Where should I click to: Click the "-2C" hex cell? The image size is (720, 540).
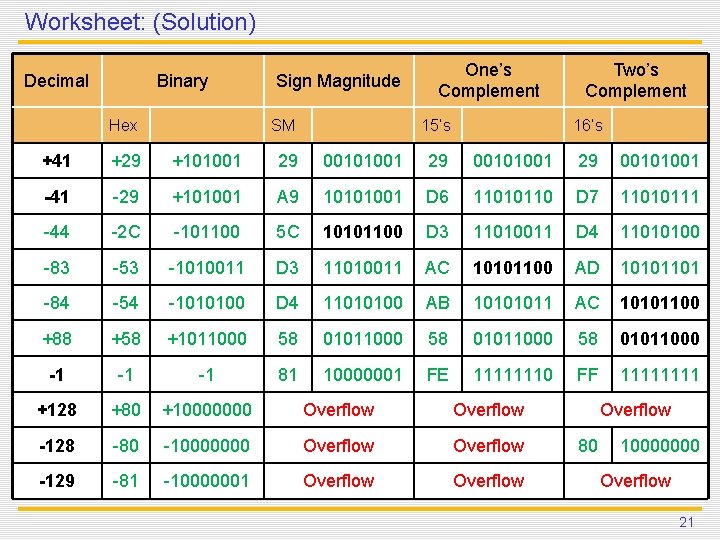(x=126, y=231)
